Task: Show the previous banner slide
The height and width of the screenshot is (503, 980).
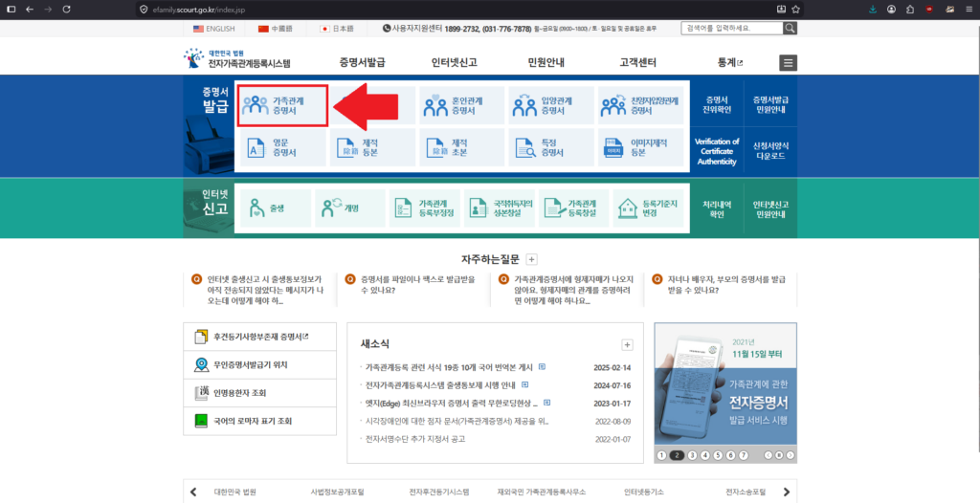Action: [x=768, y=455]
